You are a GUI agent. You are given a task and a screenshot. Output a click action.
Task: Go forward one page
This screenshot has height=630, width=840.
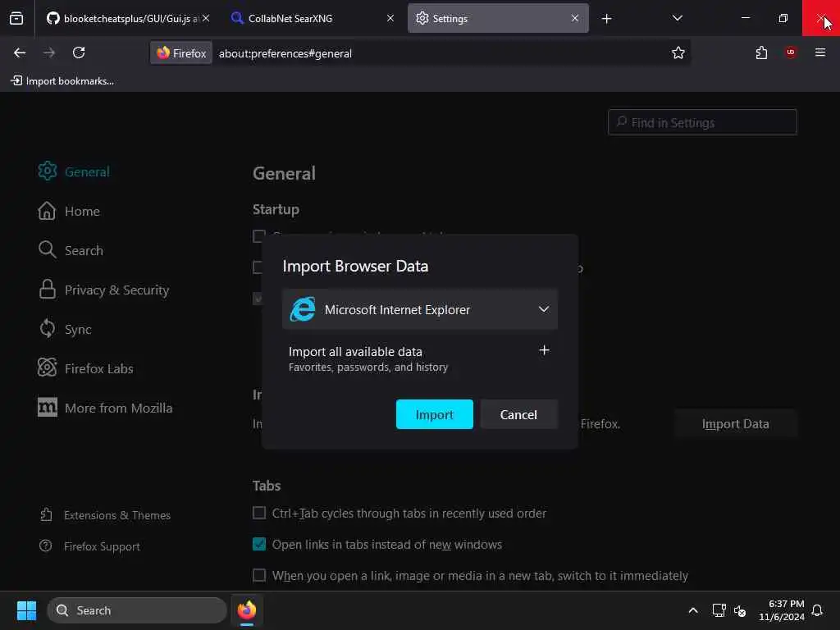(x=49, y=52)
